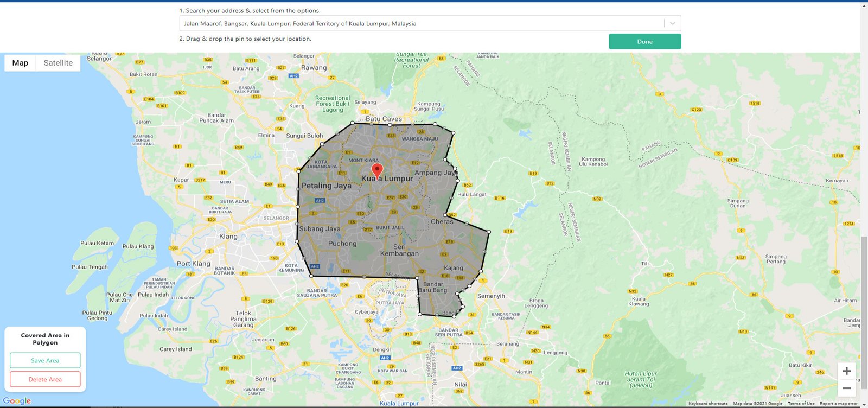The width and height of the screenshot is (868, 408).
Task: Click Report a map error link
Action: (x=838, y=404)
